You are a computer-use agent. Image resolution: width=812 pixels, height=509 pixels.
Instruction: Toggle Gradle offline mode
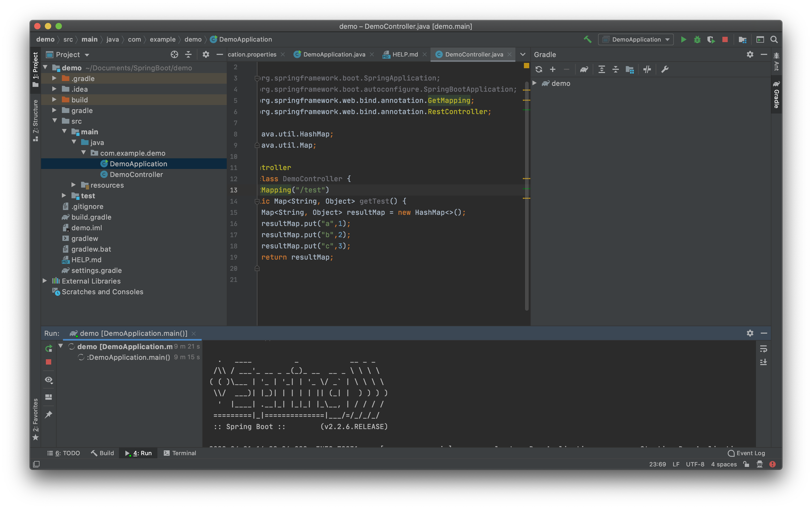pos(647,70)
